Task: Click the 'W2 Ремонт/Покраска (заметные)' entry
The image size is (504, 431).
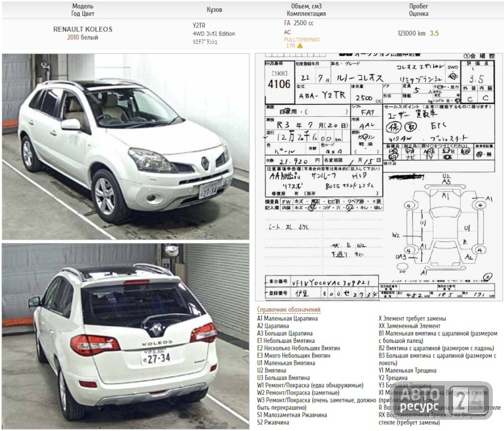Action: [298, 392]
